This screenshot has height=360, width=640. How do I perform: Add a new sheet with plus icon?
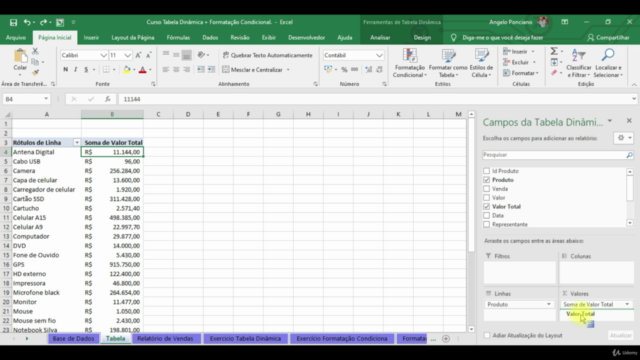pos(446,338)
